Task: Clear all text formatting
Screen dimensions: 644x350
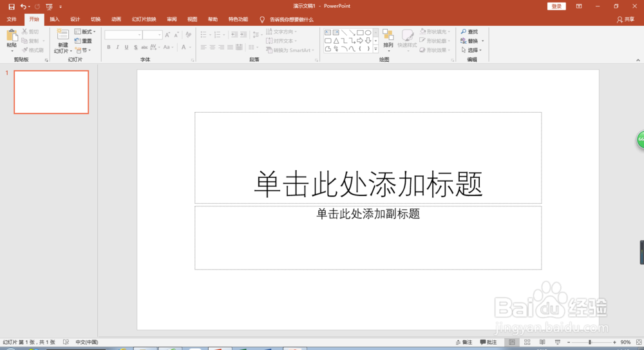Action: 189,35
